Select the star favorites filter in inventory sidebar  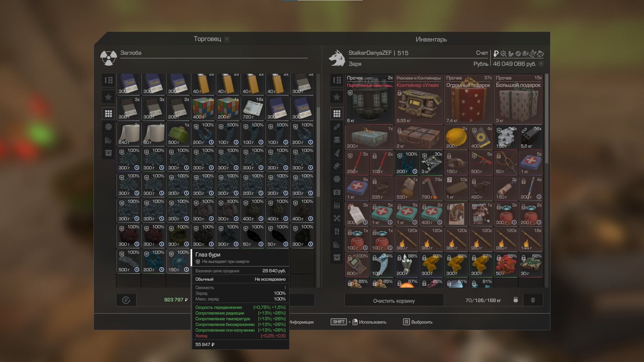tap(337, 97)
